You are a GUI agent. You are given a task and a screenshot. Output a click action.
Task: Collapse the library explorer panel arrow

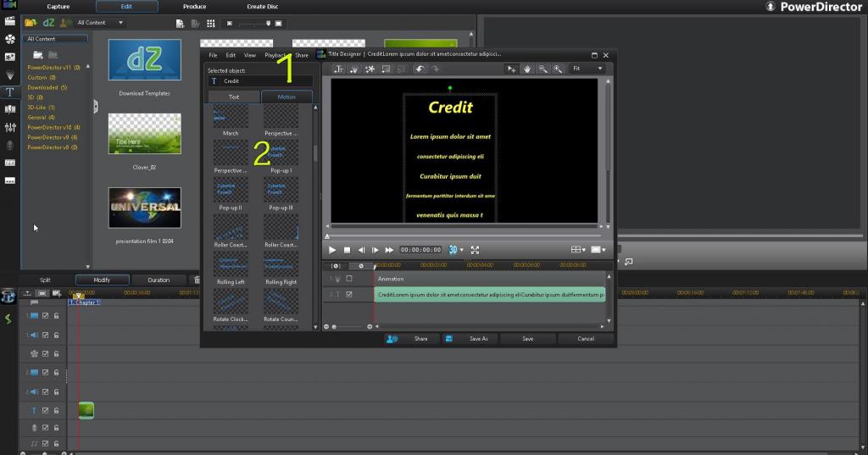point(95,106)
